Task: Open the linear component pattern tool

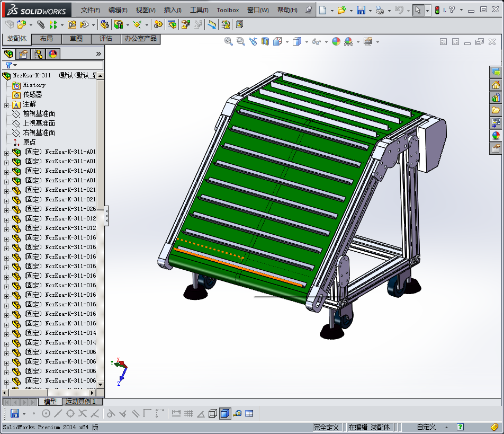Action: (x=53, y=24)
